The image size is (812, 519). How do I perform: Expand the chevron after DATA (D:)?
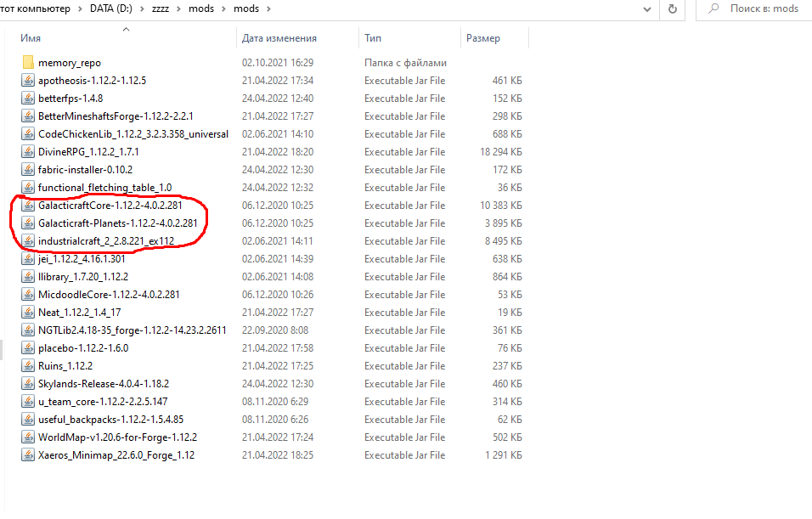click(143, 8)
